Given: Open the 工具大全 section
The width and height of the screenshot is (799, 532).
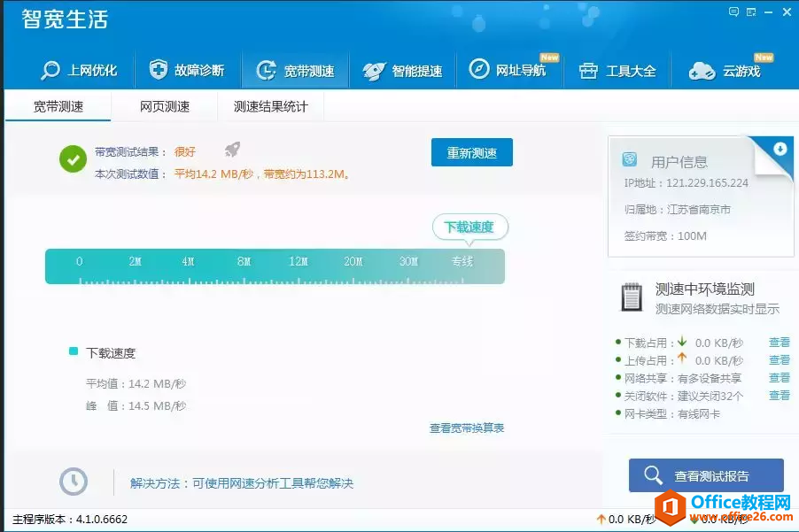Looking at the screenshot, I should tap(617, 70).
